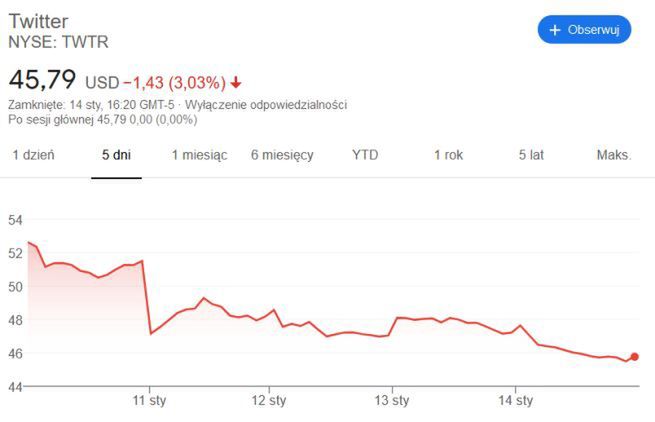Click the 14 sty date label

tap(515, 402)
